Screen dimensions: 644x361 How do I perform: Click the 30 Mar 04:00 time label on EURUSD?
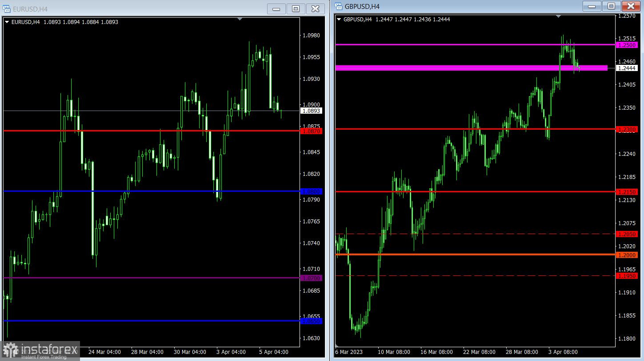coord(190,352)
